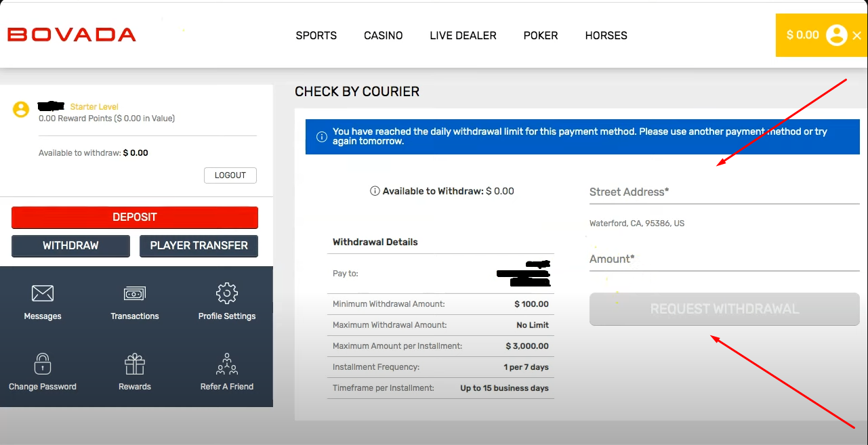This screenshot has width=868, height=445.
Task: Click the Bovada logo
Action: click(72, 35)
